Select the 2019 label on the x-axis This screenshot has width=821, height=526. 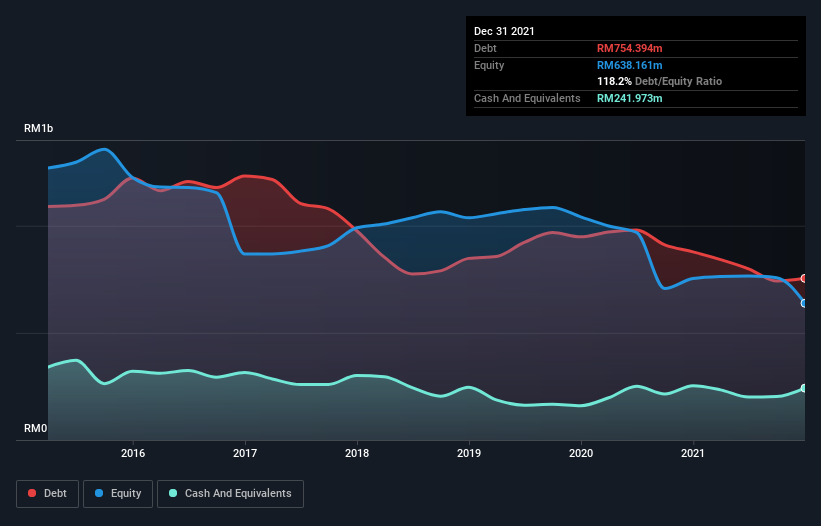(x=469, y=453)
